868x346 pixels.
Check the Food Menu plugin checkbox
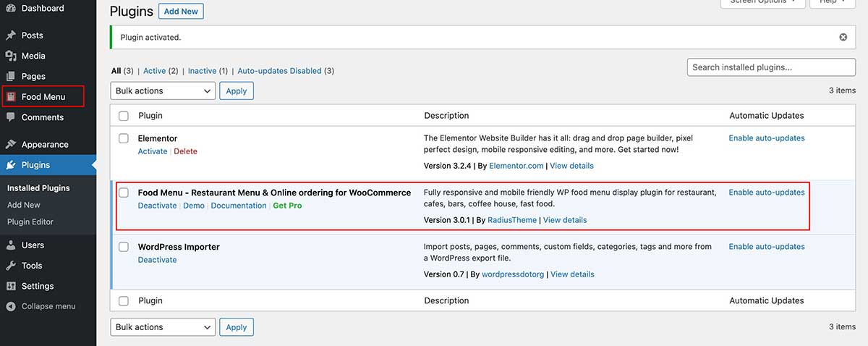pyautogui.click(x=124, y=193)
